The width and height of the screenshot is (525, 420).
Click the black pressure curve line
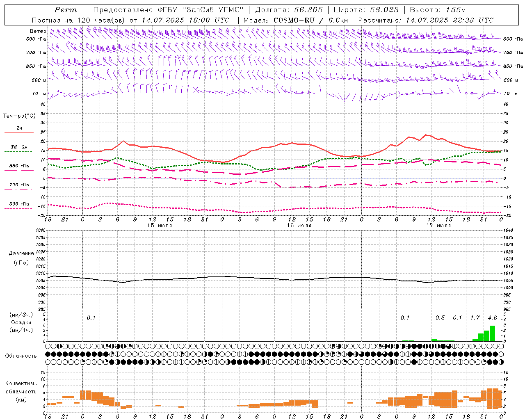275,278
